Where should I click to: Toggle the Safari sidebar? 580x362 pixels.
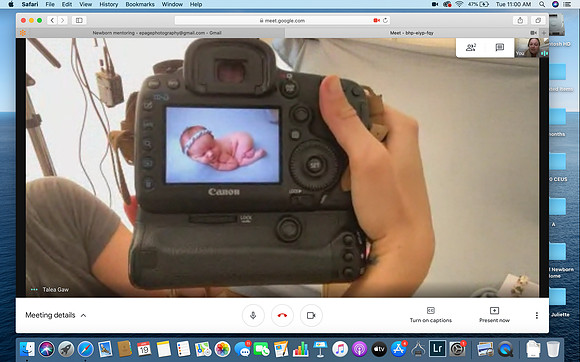point(79,21)
